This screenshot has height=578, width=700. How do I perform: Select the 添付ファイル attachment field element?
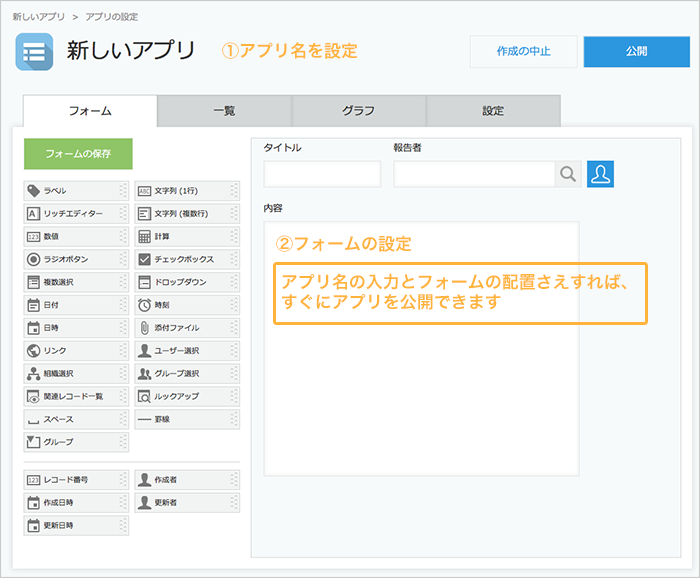coord(187,328)
